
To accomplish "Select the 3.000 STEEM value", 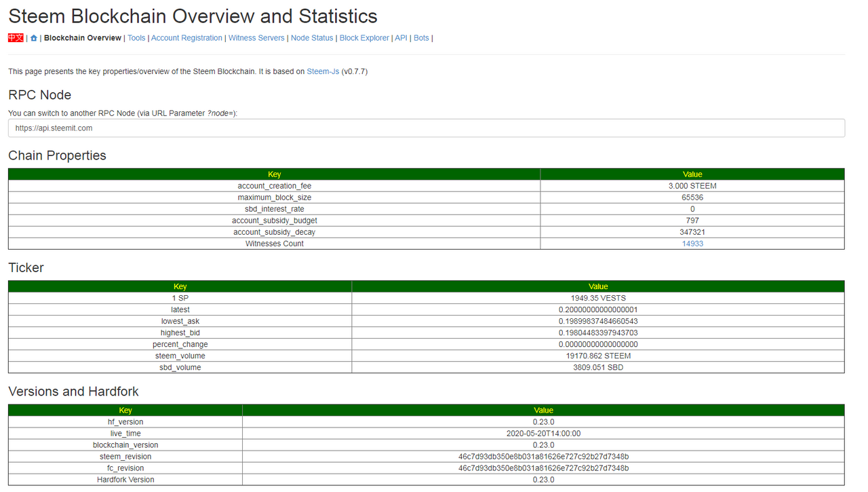I will (692, 186).
